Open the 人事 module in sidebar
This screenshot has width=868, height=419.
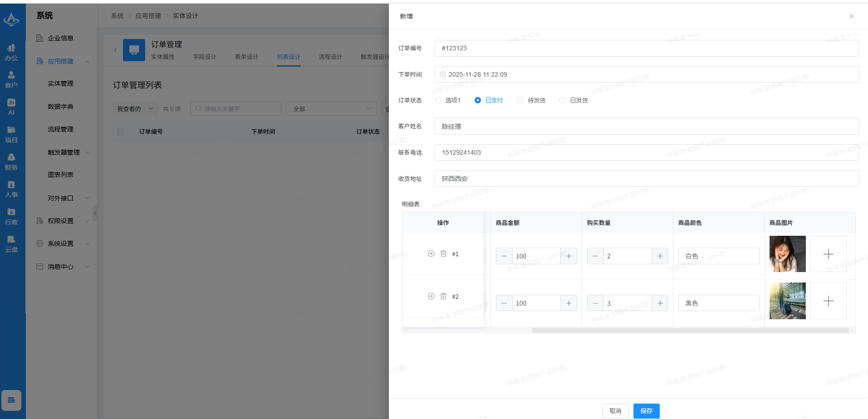(11, 189)
